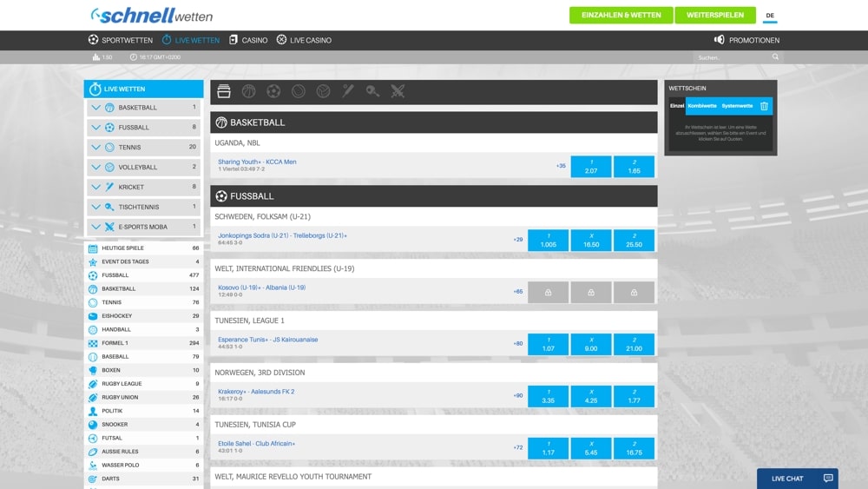Filter live events by football icon
Viewport: 868px width, 489px height.
coord(273,91)
